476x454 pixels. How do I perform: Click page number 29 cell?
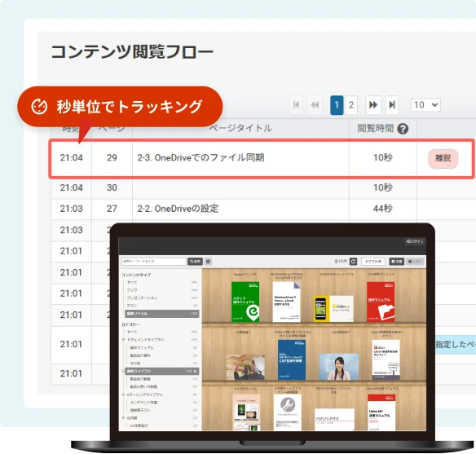point(112,158)
